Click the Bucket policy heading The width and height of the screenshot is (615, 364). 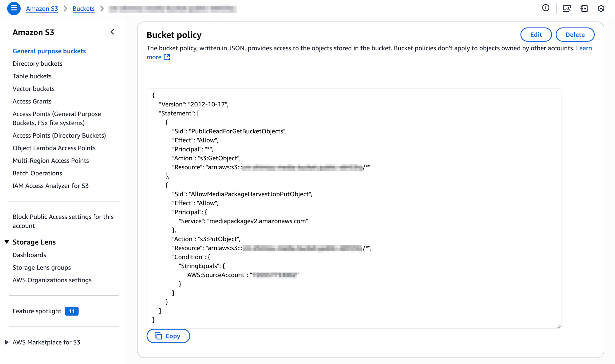coord(174,35)
